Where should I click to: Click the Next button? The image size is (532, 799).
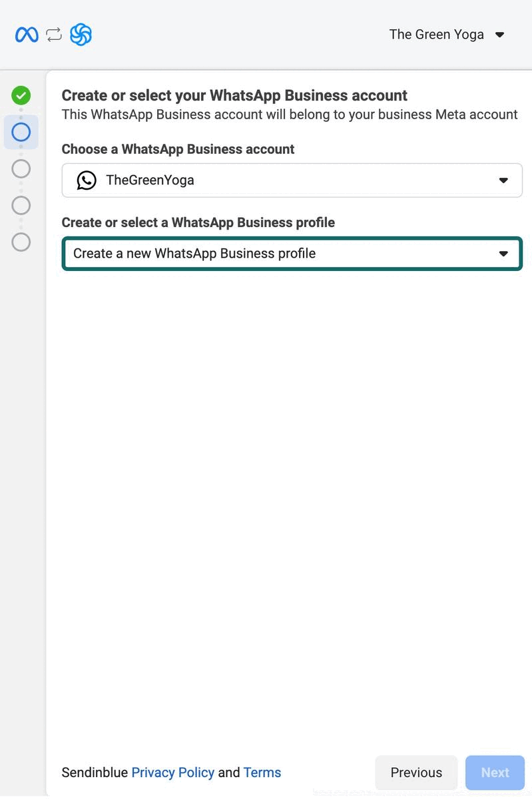click(x=495, y=772)
